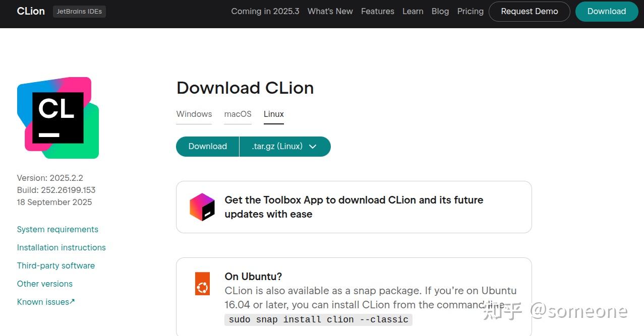Open Third-party software link
This screenshot has height=336, width=644.
pyautogui.click(x=55, y=265)
